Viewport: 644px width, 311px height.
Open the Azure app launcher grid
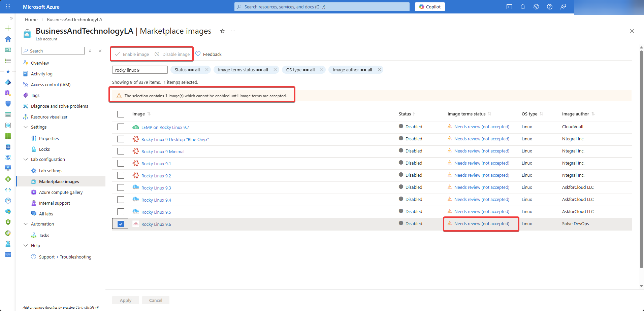[8, 7]
